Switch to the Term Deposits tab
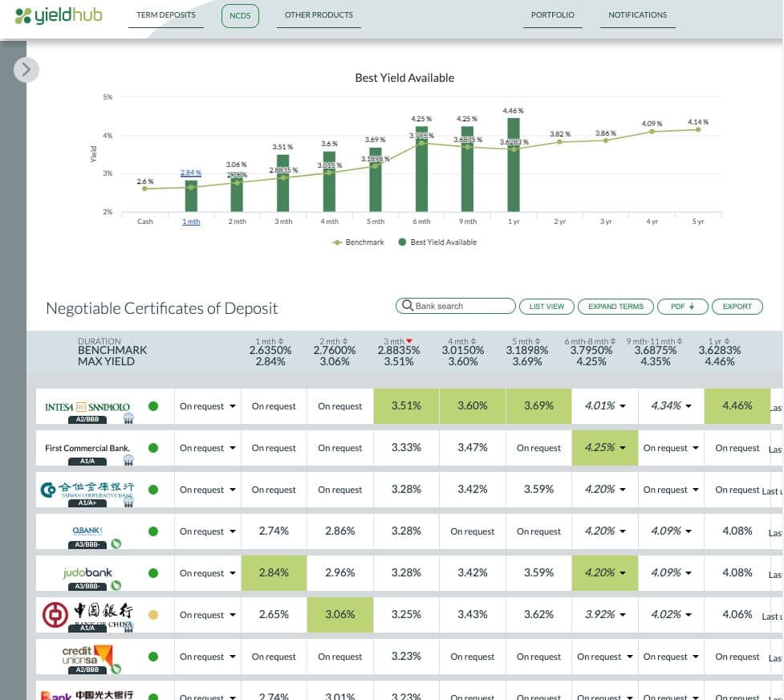Viewport: 784px width, 700px height. click(166, 15)
